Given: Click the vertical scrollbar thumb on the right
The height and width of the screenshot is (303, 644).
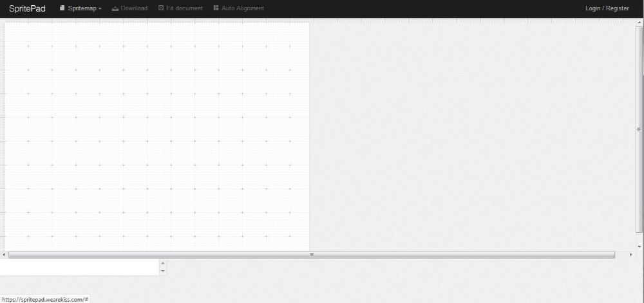Looking at the screenshot, I should [x=639, y=129].
